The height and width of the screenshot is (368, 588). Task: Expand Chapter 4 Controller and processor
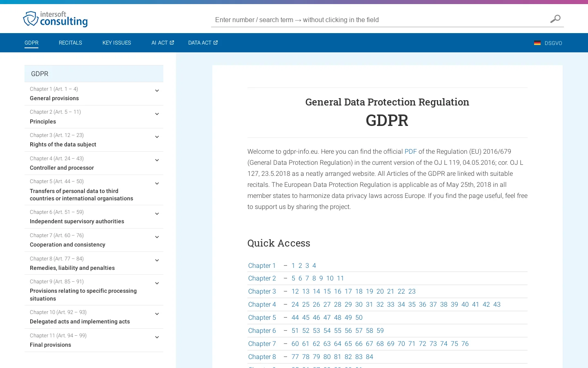[157, 160]
